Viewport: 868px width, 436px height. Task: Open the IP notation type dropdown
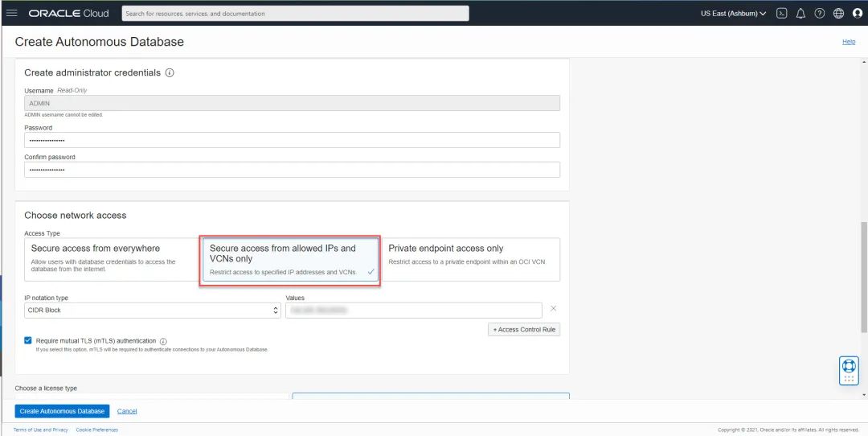[x=152, y=311]
